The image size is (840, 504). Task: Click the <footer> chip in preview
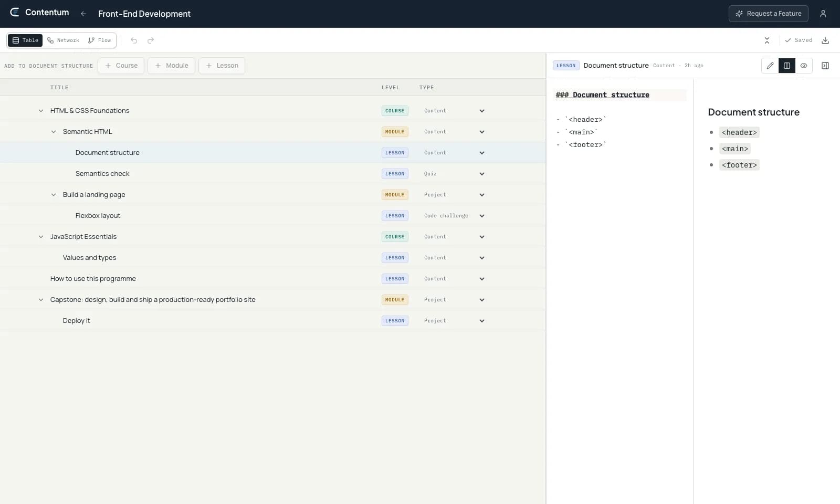pyautogui.click(x=739, y=165)
